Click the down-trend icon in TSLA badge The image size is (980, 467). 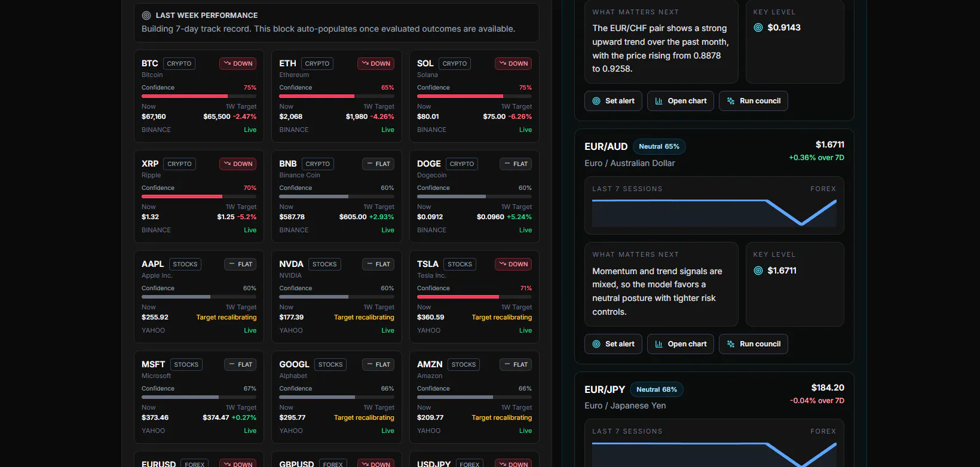(x=503, y=264)
